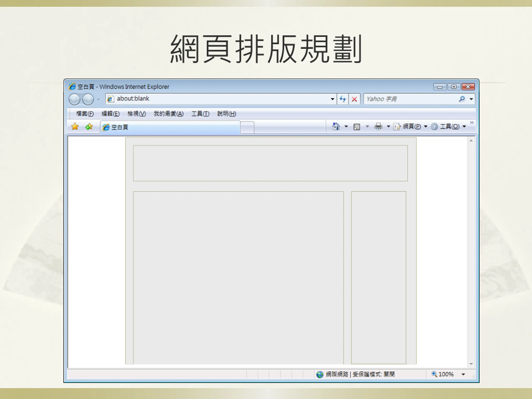Click the RSS feeds icon
Viewport: 532px width, 399px height.
coord(357,127)
